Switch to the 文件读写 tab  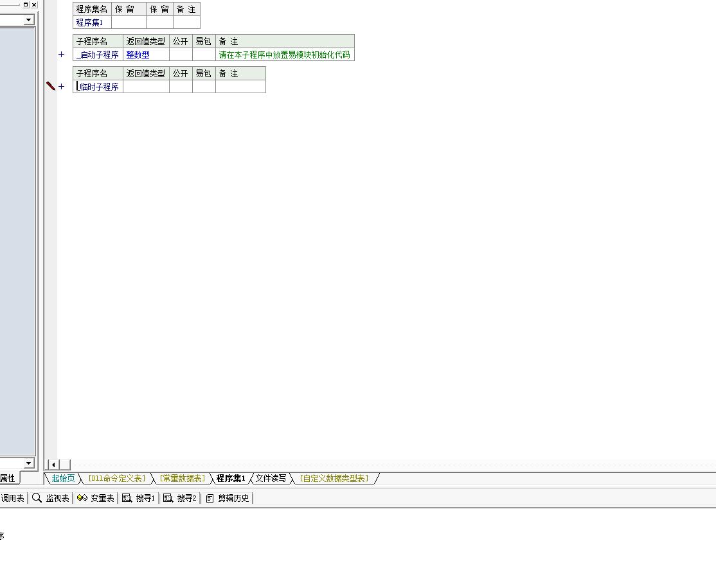(271, 478)
